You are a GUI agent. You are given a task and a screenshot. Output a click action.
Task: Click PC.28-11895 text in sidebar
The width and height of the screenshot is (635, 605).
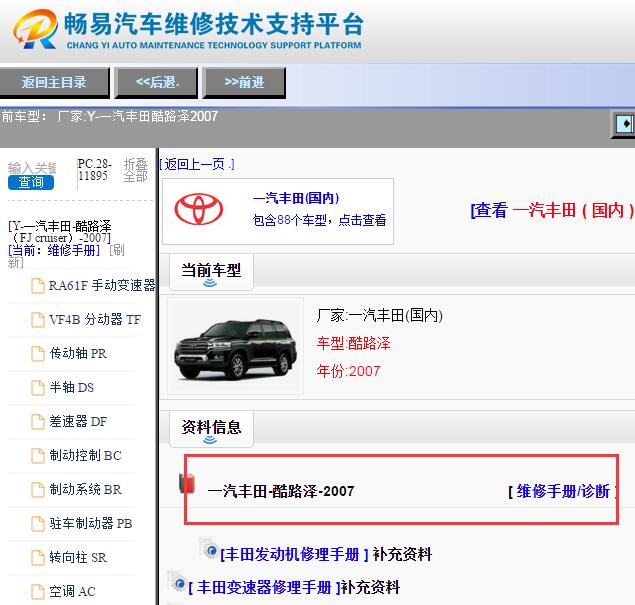(x=94, y=170)
